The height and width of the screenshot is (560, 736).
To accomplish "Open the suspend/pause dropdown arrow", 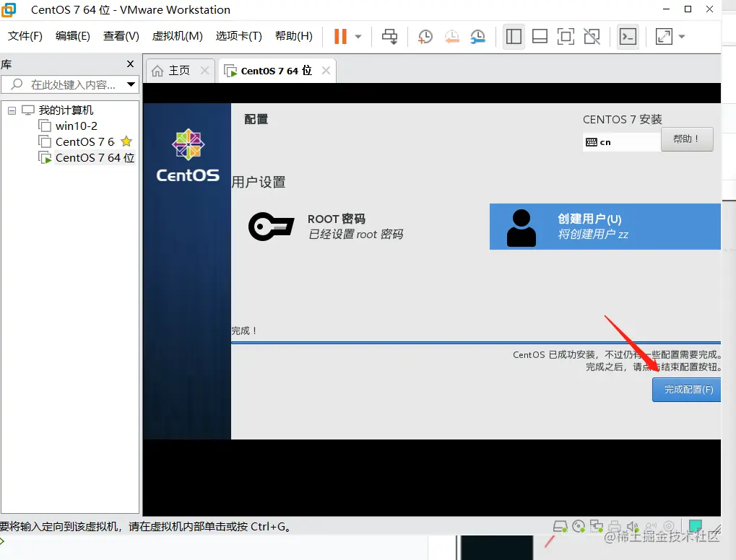I will pos(357,36).
